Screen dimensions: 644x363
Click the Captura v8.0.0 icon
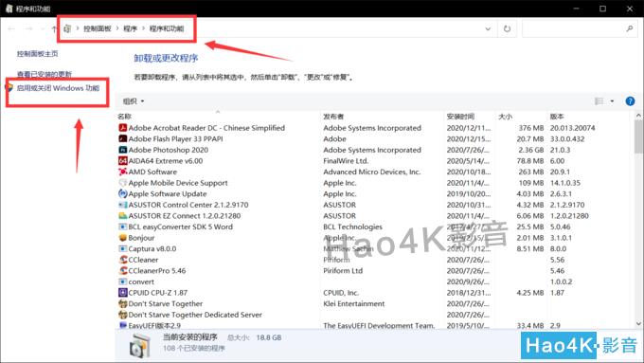click(122, 248)
